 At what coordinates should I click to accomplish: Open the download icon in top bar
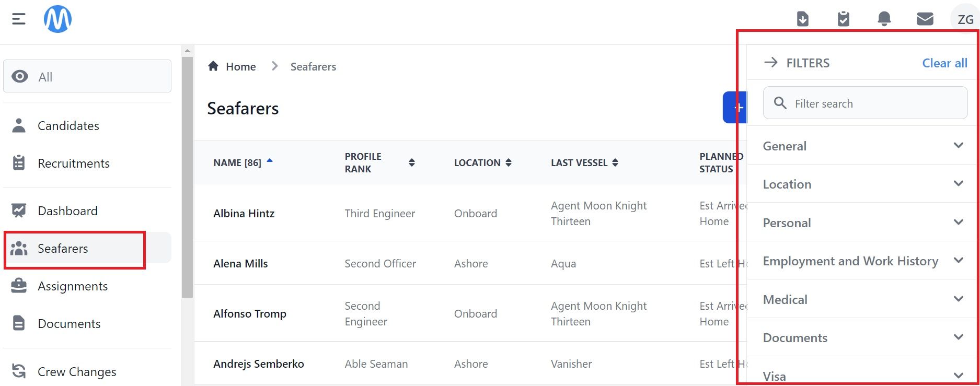(x=803, y=19)
